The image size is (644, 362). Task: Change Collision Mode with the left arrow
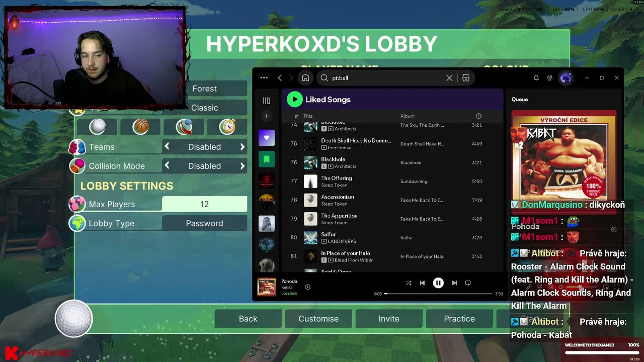[167, 166]
